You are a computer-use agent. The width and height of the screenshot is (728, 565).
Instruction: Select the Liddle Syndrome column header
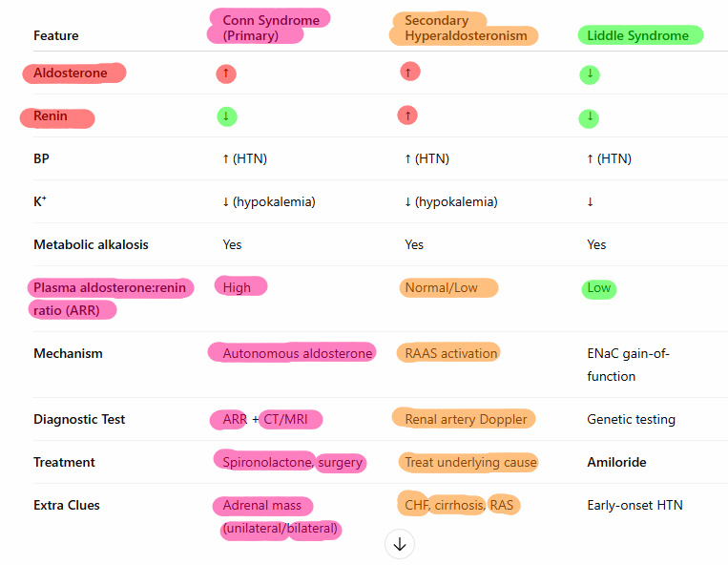(638, 35)
